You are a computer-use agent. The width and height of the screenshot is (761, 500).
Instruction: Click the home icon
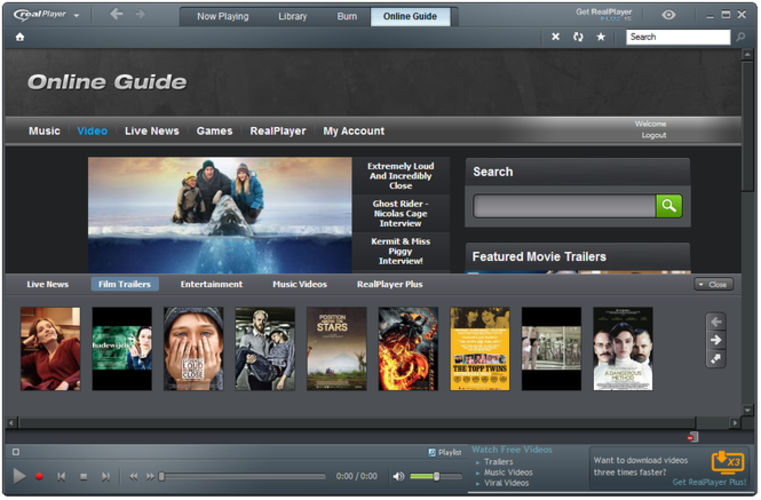tap(20, 37)
